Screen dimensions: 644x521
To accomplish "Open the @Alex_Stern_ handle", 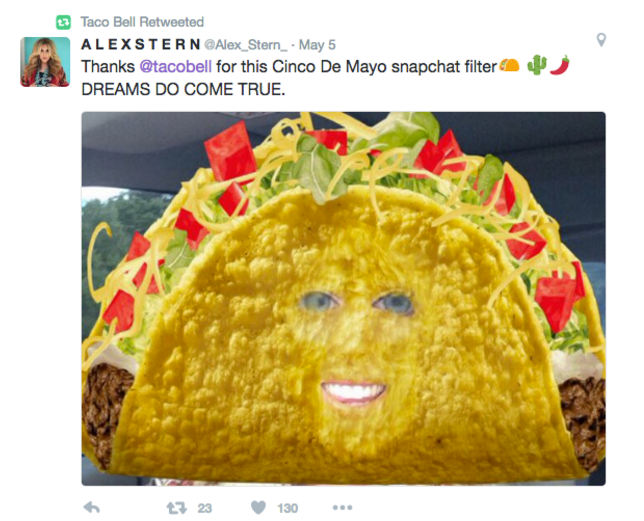I will (x=246, y=45).
